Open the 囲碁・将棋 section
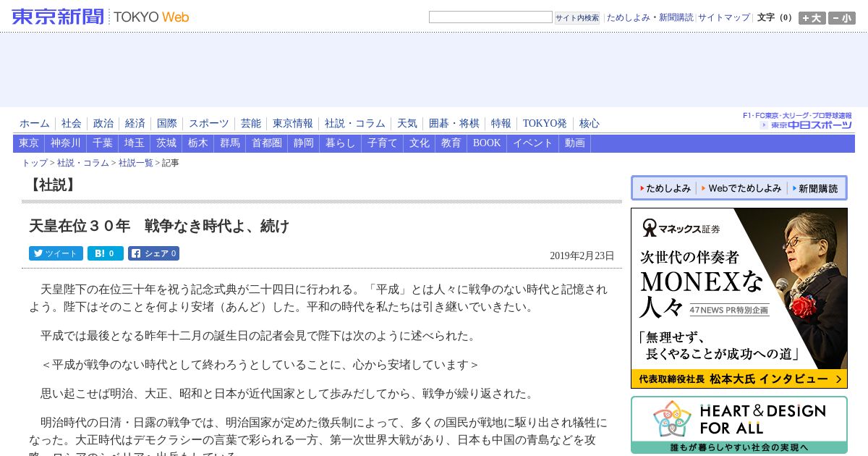 point(454,124)
